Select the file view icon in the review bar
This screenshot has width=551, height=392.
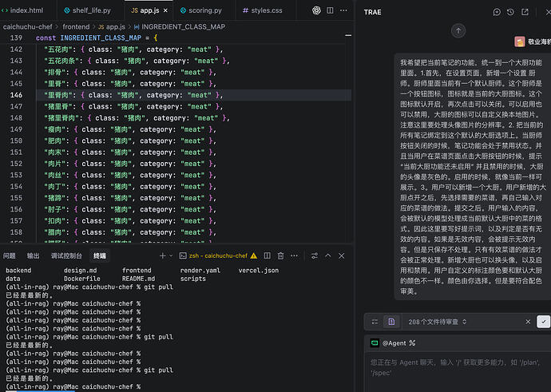point(391,322)
